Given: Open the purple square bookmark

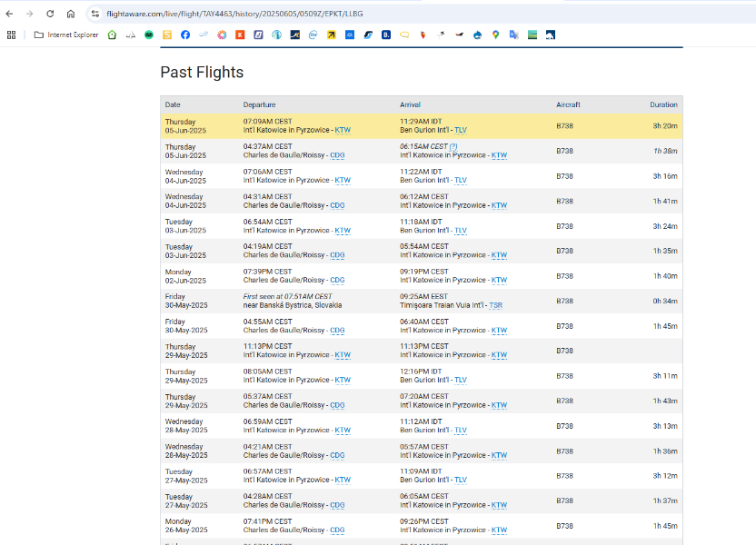Looking at the screenshot, I should [x=258, y=35].
